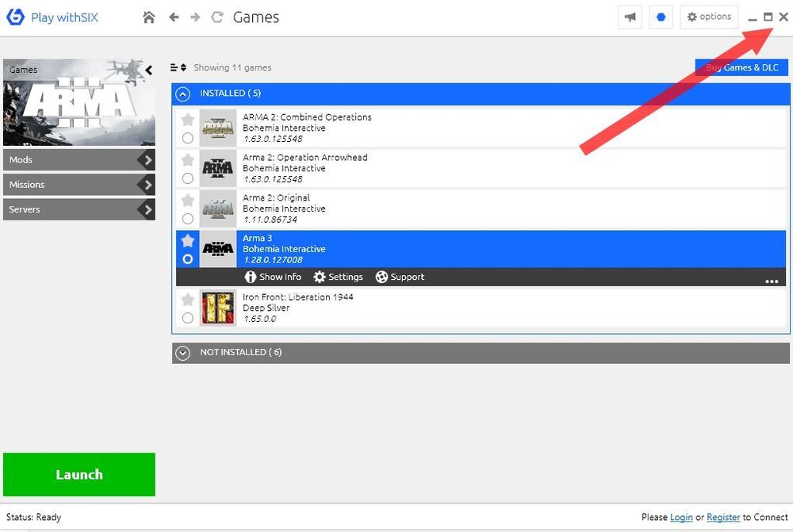
Task: Open the Mods section
Action: click(x=79, y=160)
